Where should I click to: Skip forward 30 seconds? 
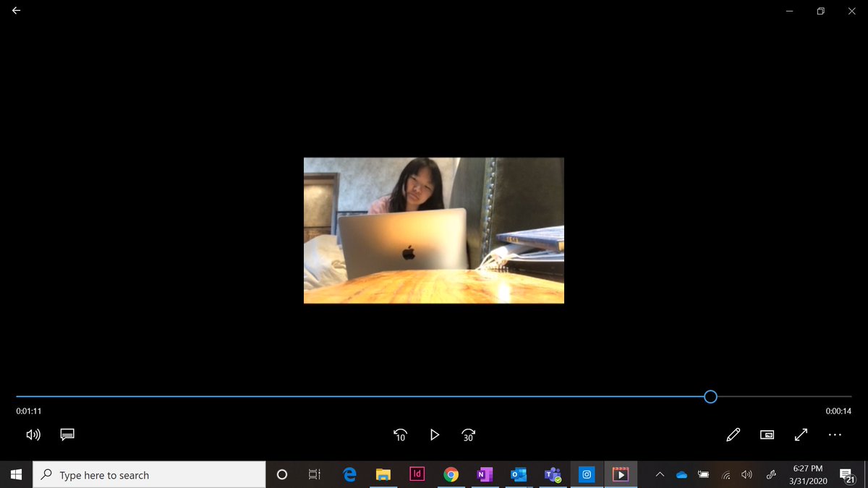[468, 435]
